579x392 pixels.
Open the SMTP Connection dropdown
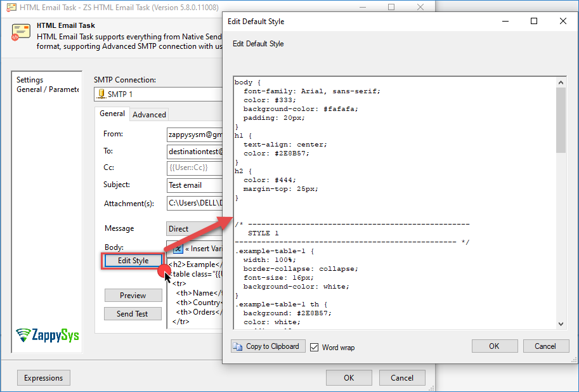(x=159, y=95)
